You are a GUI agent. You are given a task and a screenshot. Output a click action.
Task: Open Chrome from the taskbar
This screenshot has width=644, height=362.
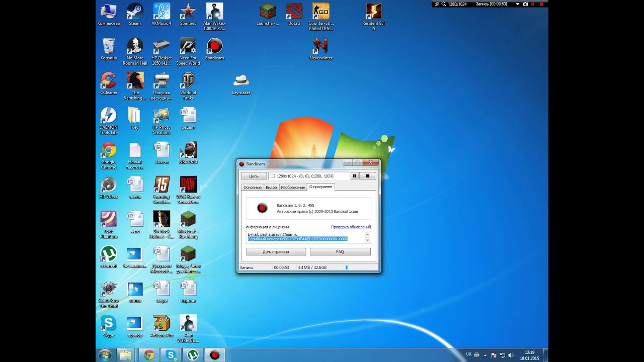point(149,355)
